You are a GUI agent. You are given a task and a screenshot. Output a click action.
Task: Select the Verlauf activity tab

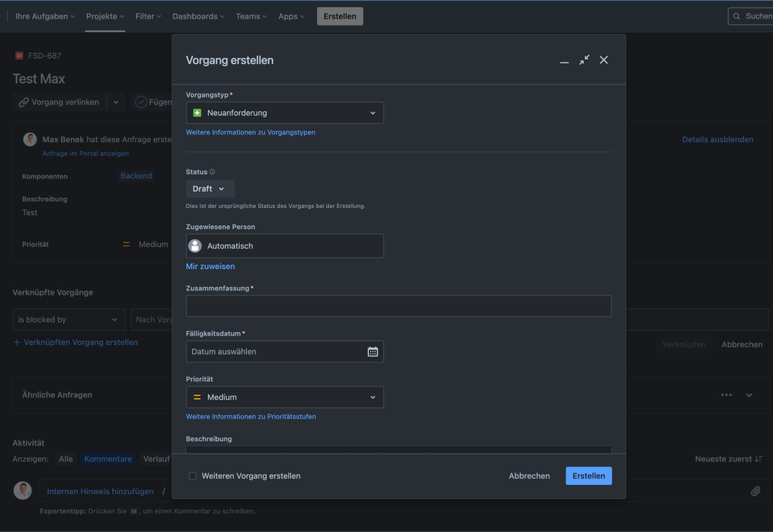(x=156, y=459)
